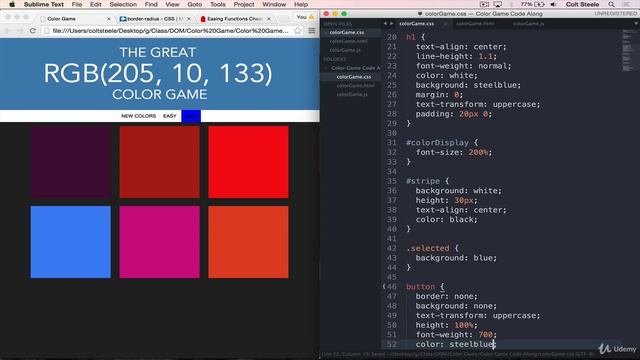Open colorGame.html in the folder tree
This screenshot has height=360, width=640.
[x=356, y=86]
